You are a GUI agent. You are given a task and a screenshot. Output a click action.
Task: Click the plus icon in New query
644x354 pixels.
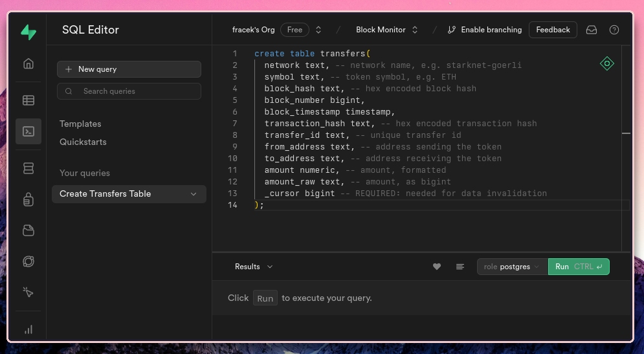pos(69,69)
